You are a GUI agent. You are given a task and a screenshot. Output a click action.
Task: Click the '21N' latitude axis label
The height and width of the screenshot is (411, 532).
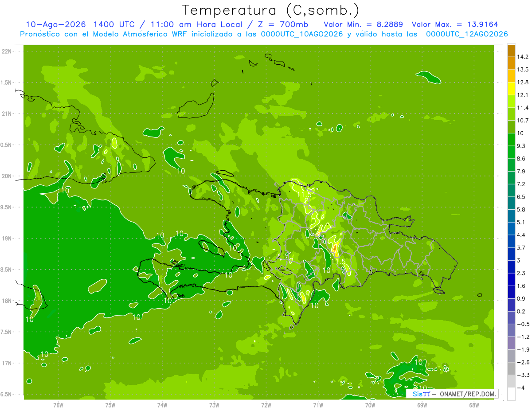7,114
